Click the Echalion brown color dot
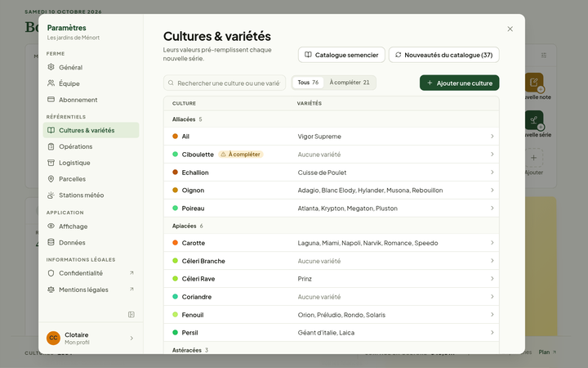 tap(175, 172)
